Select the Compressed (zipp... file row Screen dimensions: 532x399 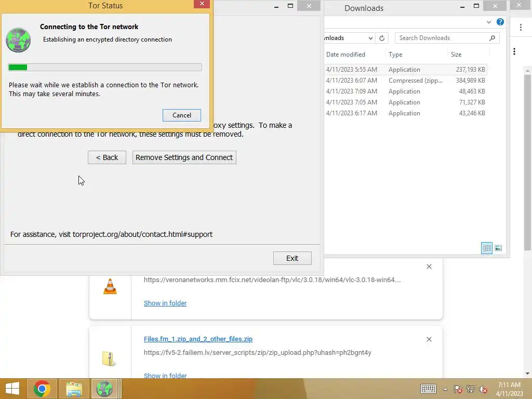[405, 81]
